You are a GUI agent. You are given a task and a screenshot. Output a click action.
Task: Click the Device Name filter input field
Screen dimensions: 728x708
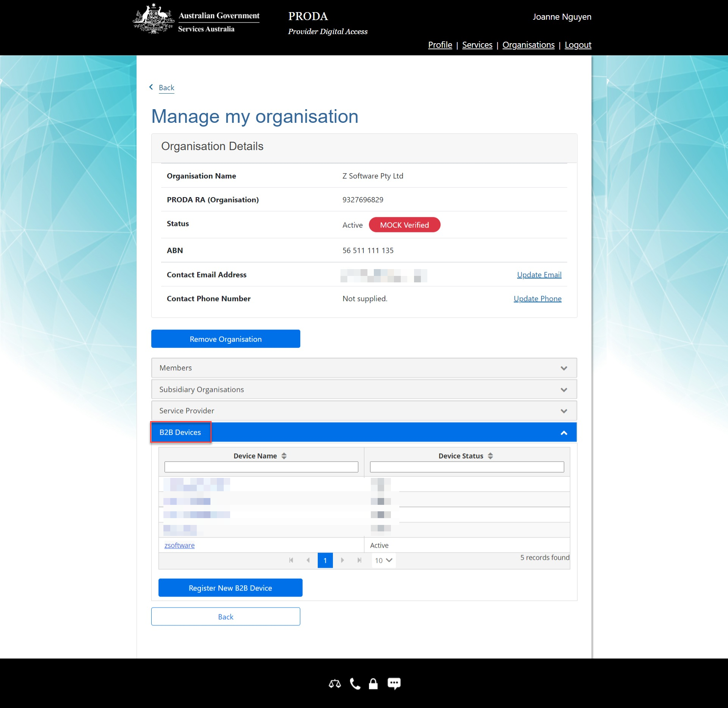tap(261, 467)
